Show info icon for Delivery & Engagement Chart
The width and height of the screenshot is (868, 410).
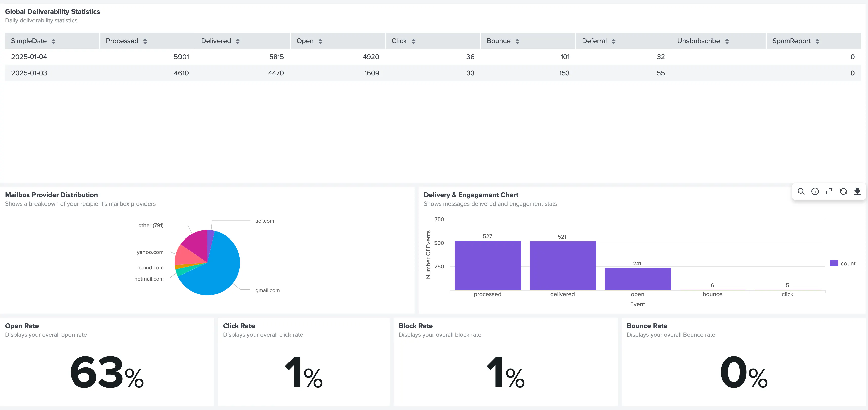coord(815,191)
